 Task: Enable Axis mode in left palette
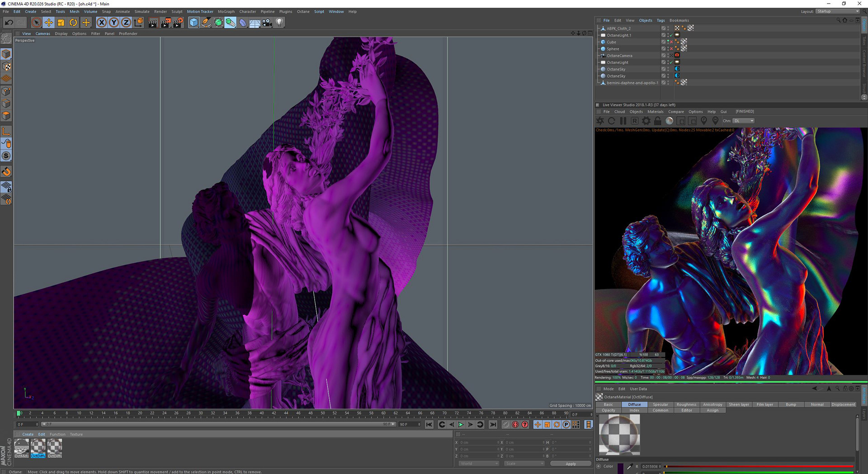click(x=6, y=131)
